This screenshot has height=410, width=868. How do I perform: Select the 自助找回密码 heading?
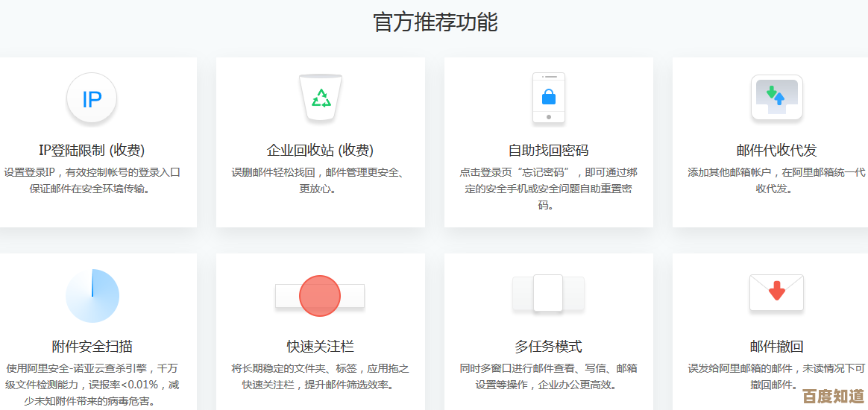[548, 150]
